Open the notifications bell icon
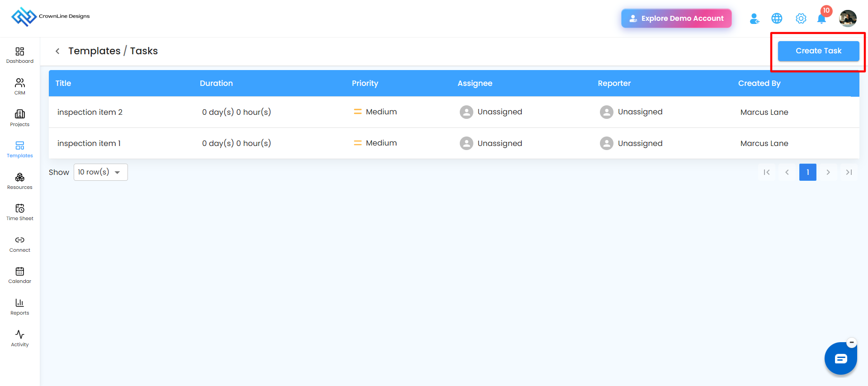 [x=822, y=19]
